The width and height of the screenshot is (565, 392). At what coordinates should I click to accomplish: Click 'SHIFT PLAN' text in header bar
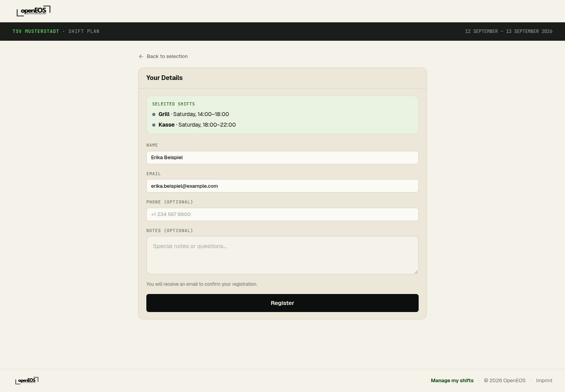click(x=84, y=31)
